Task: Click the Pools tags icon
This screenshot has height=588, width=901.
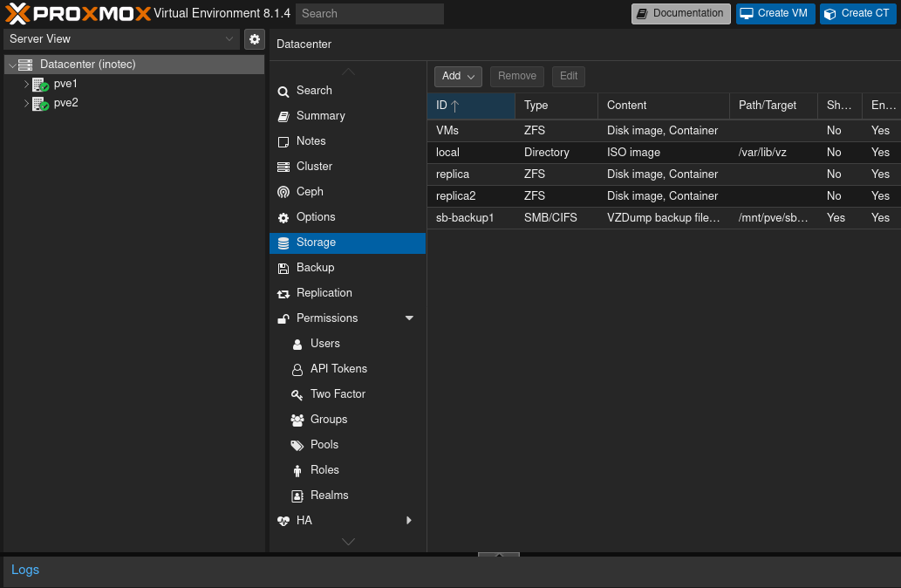Action: click(297, 446)
